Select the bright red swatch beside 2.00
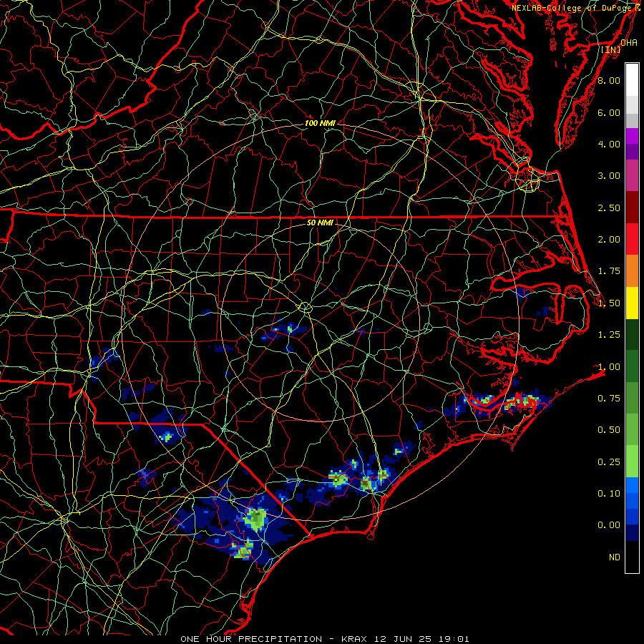644x644 pixels. tap(632, 239)
